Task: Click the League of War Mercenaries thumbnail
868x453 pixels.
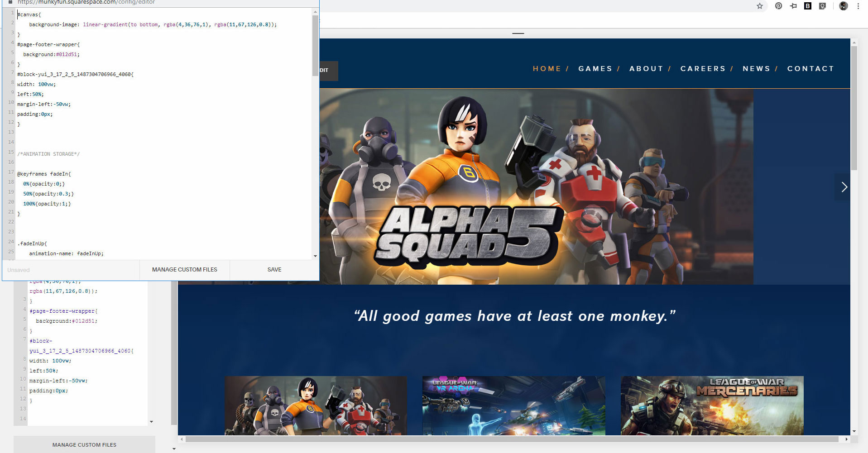Action: tap(712, 405)
